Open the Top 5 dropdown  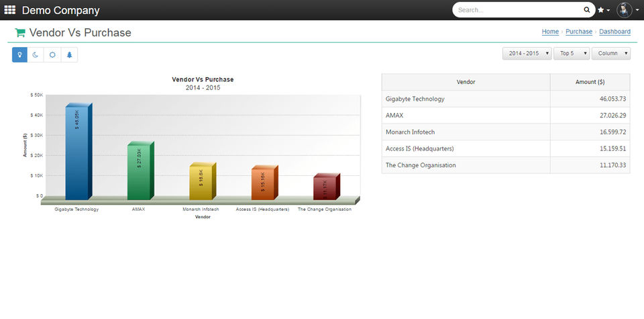tap(572, 54)
